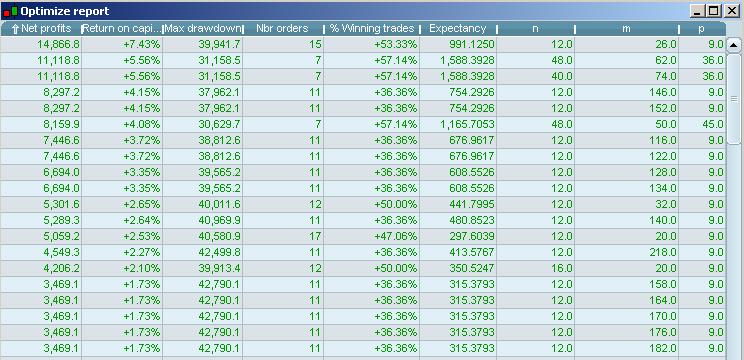Select net profit value 5,301.6
Viewport: 744px width, 360px height.
click(x=61, y=204)
